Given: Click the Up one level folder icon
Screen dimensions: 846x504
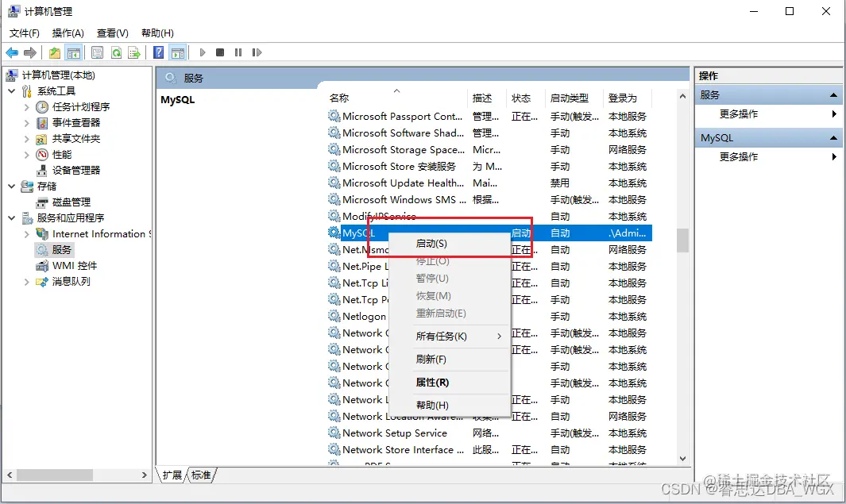Looking at the screenshot, I should coord(55,52).
